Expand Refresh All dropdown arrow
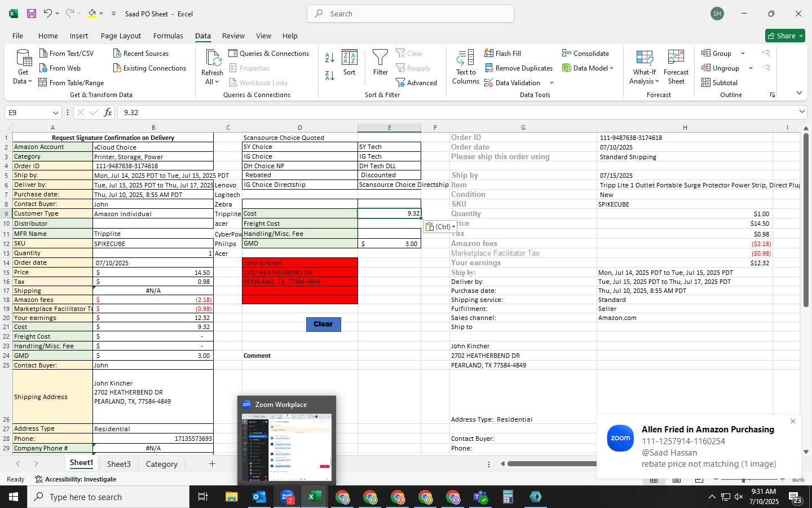812x508 pixels. coord(217,82)
